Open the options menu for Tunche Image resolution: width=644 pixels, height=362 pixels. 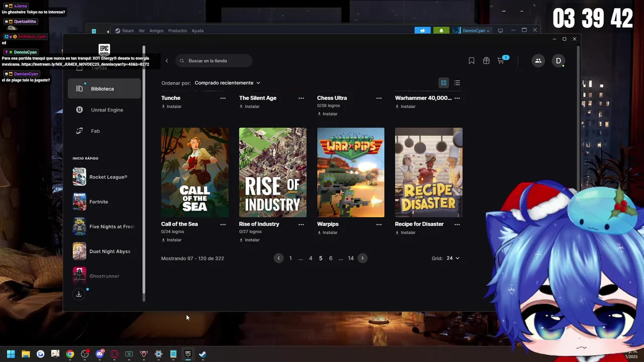click(x=223, y=98)
